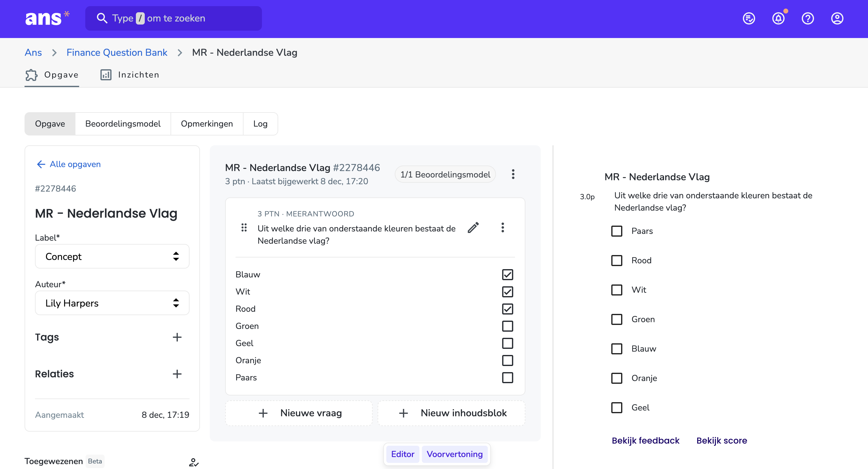The image size is (868, 469).
Task: Open the Inzichten tab
Action: tap(130, 75)
